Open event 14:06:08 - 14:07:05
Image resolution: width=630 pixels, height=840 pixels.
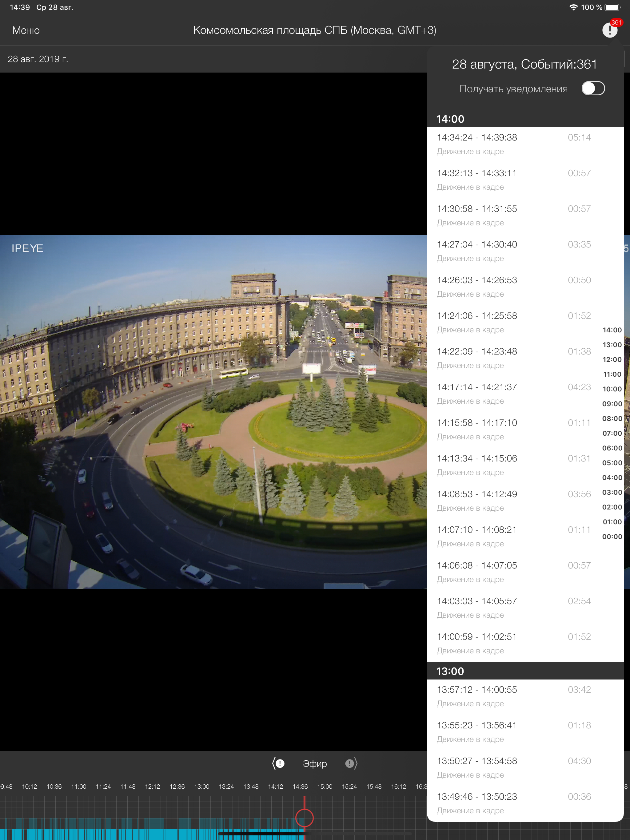[x=525, y=573]
